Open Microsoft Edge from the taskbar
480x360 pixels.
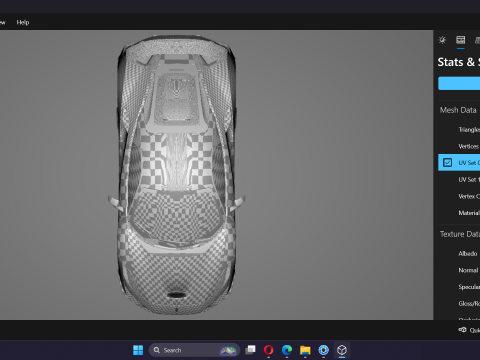click(287, 350)
